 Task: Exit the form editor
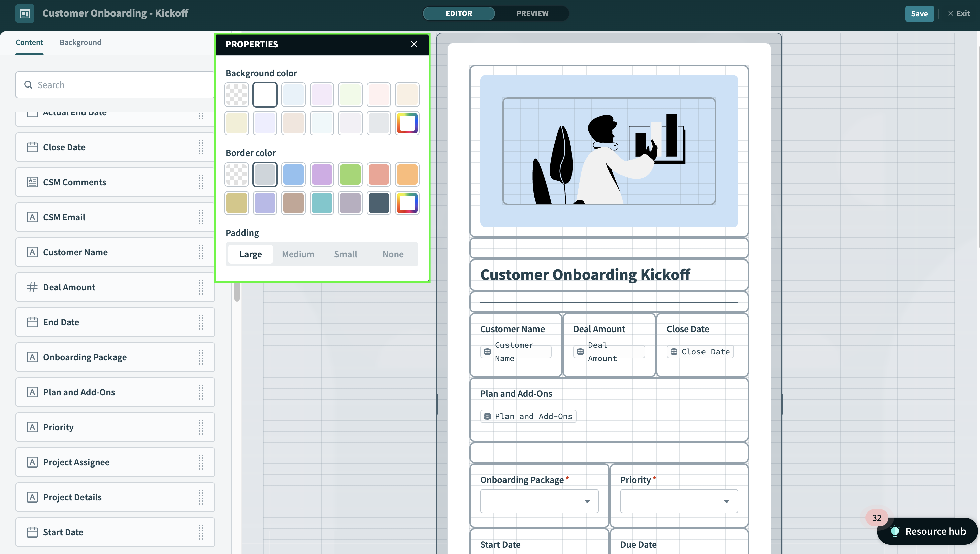(x=959, y=13)
